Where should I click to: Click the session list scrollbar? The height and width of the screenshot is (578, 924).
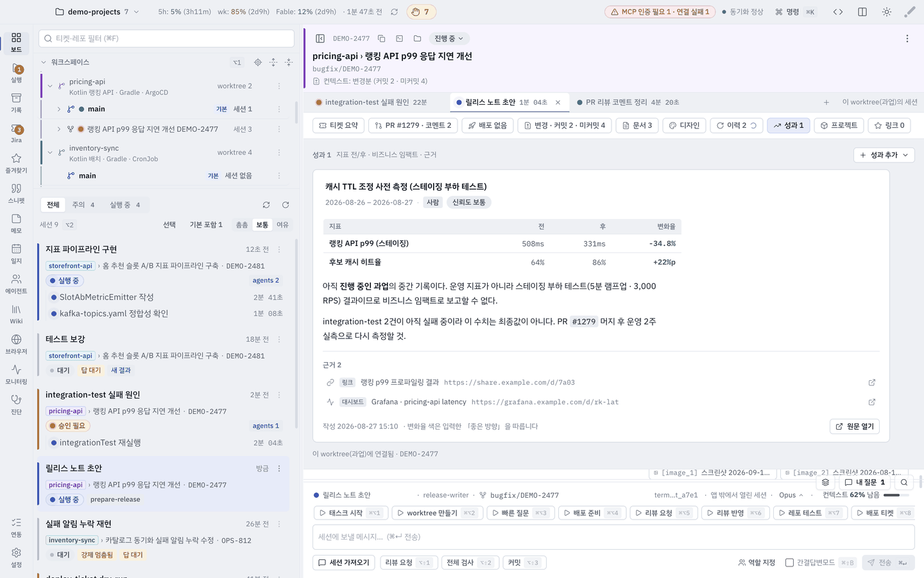click(296, 334)
